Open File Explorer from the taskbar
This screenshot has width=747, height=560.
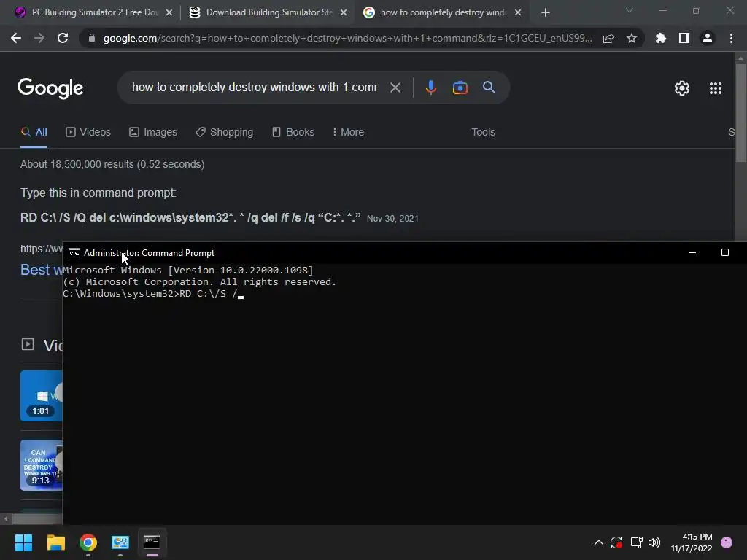point(55,542)
